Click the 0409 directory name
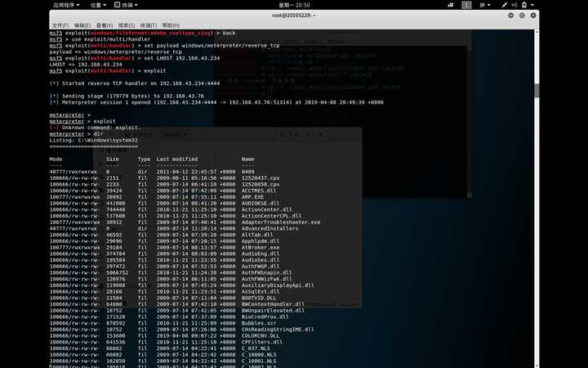 click(x=248, y=172)
